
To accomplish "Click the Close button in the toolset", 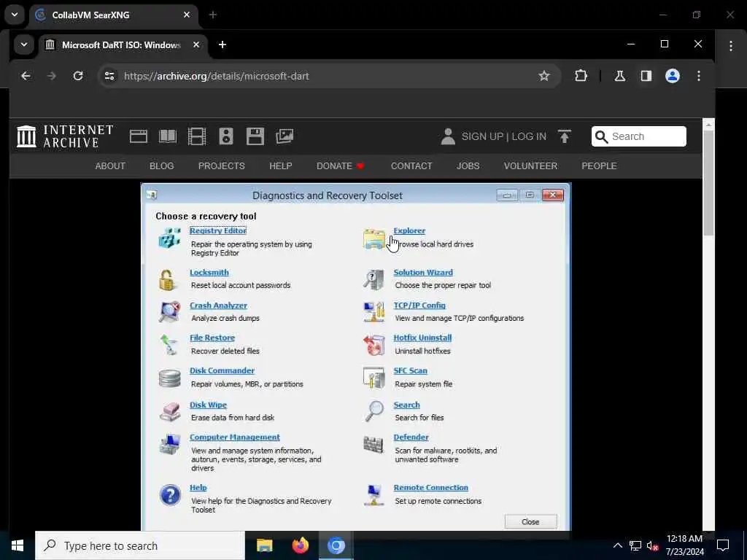I will [531, 521].
